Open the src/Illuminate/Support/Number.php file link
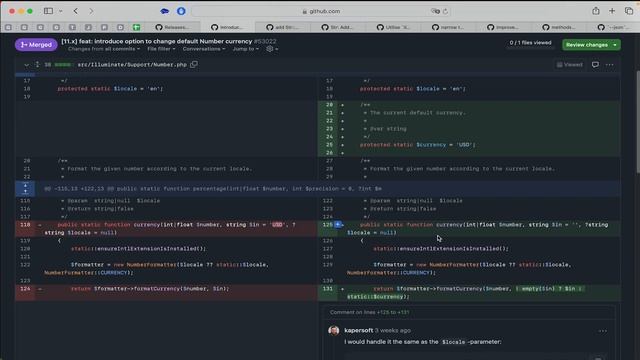Image resolution: width=640 pixels, height=360 pixels. pos(132,64)
